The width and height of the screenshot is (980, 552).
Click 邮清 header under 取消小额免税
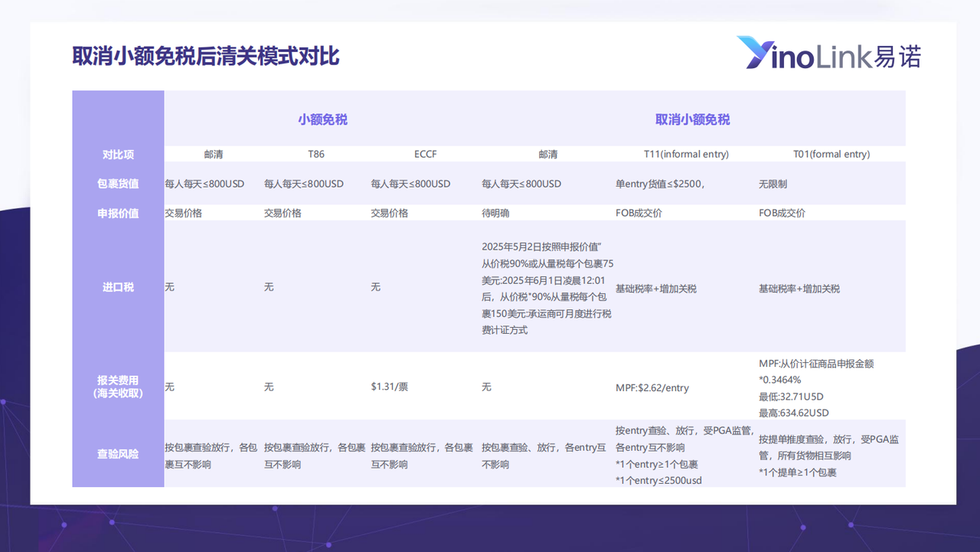548,154
